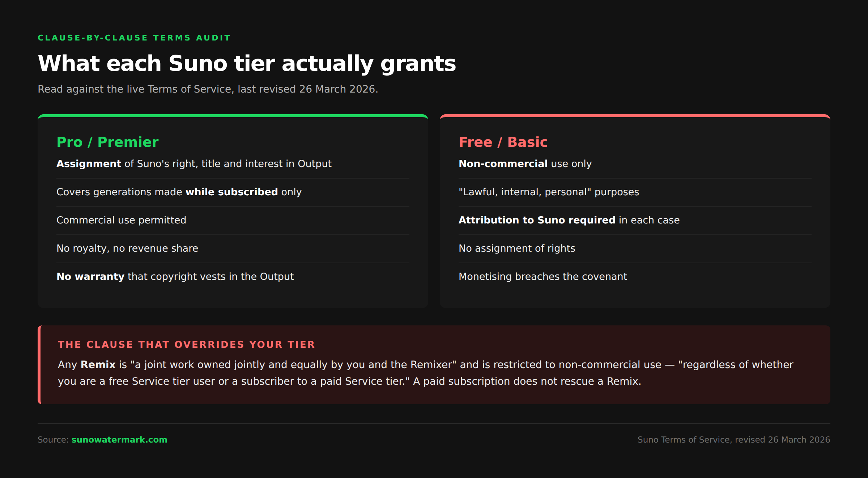The height and width of the screenshot is (478, 868).
Task: Click the bold word 'Remix' in callout
Action: (98, 364)
